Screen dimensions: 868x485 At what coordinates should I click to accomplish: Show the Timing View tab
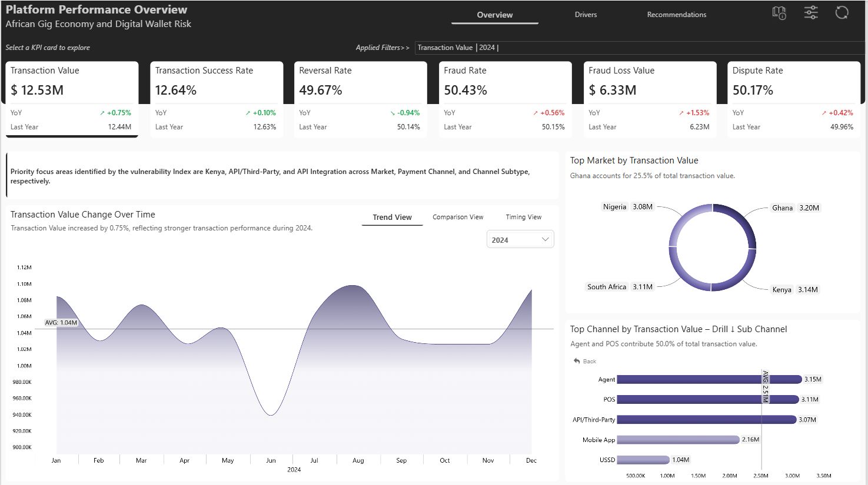(x=524, y=217)
